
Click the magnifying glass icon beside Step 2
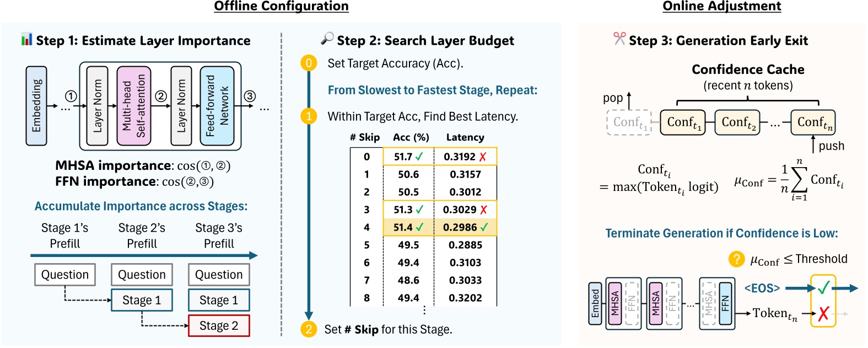click(327, 39)
